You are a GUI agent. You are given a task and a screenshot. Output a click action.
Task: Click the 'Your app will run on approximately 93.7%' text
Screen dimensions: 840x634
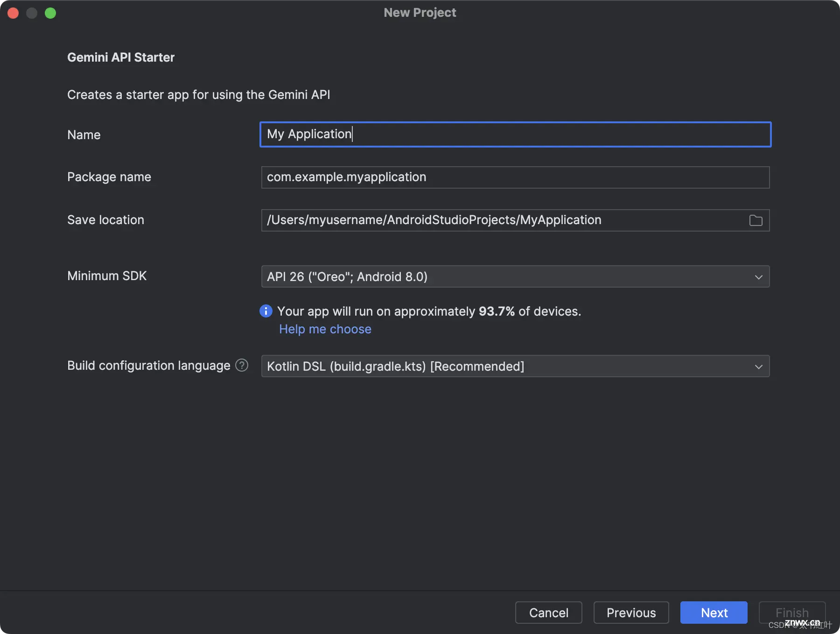[x=396, y=311]
